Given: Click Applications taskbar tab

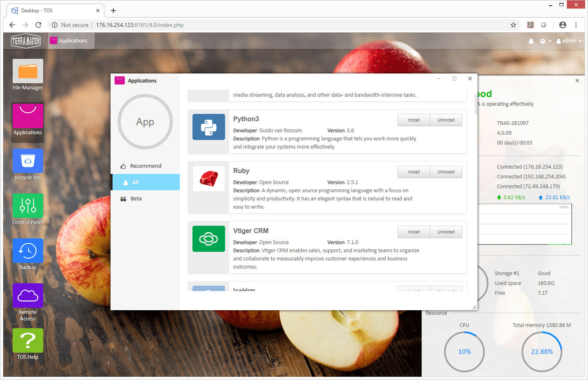Looking at the screenshot, I should pyautogui.click(x=71, y=41).
